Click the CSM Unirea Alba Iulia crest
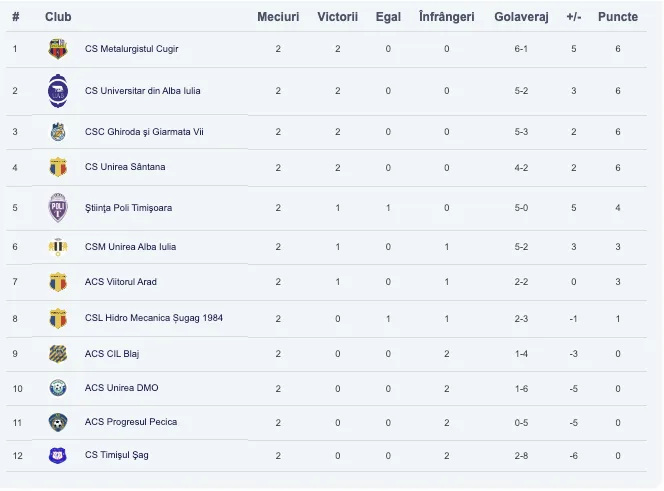This screenshot has width=664, height=491. pos(58,247)
